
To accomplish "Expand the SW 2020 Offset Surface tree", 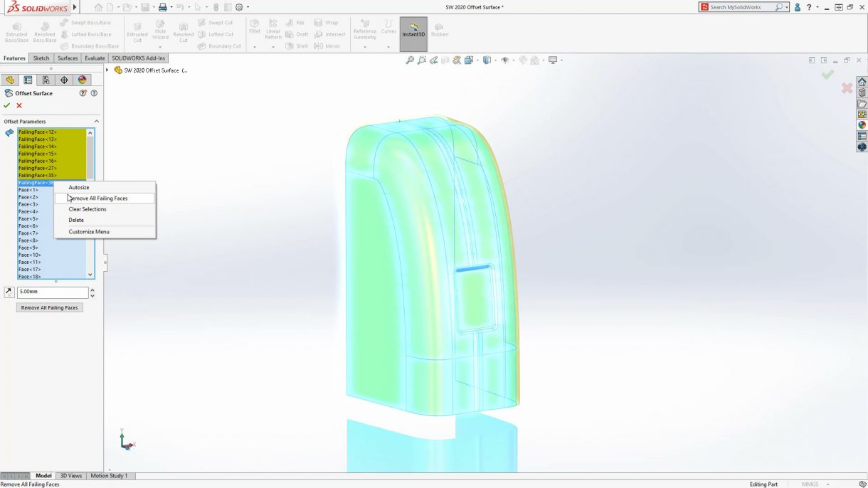I will (107, 70).
